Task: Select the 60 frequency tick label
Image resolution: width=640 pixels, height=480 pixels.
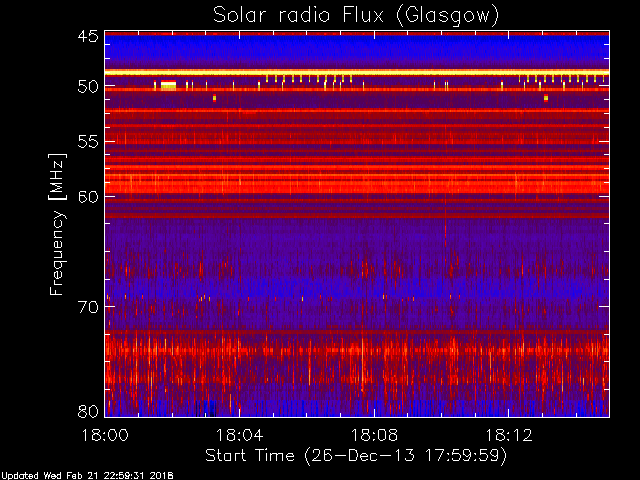Action: tap(88, 197)
